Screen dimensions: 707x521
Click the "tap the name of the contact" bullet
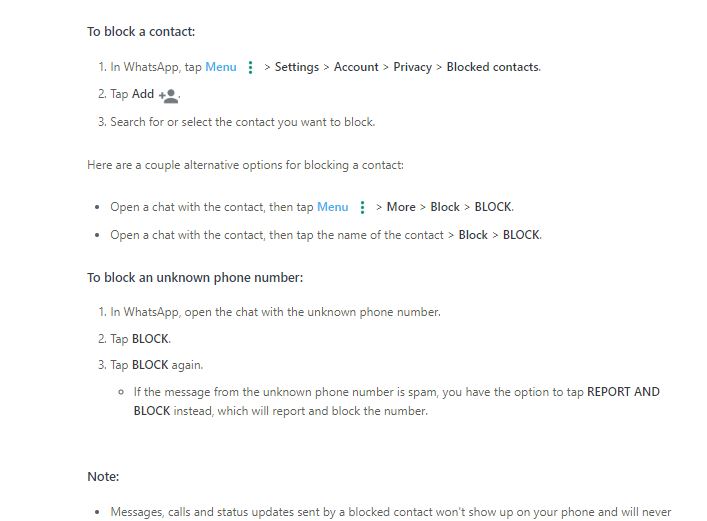click(325, 235)
